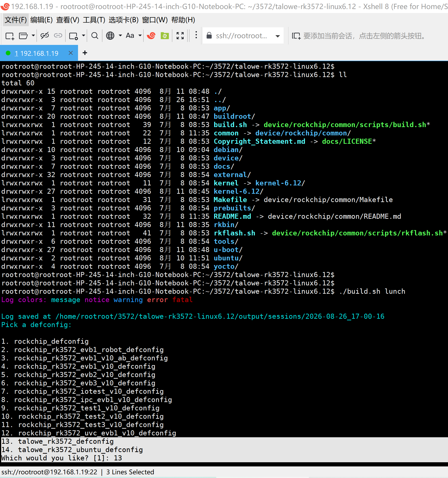Image resolution: width=448 pixels, height=478 pixels.
Task: Expand the Aa font dropdown arrow
Action: pos(140,36)
